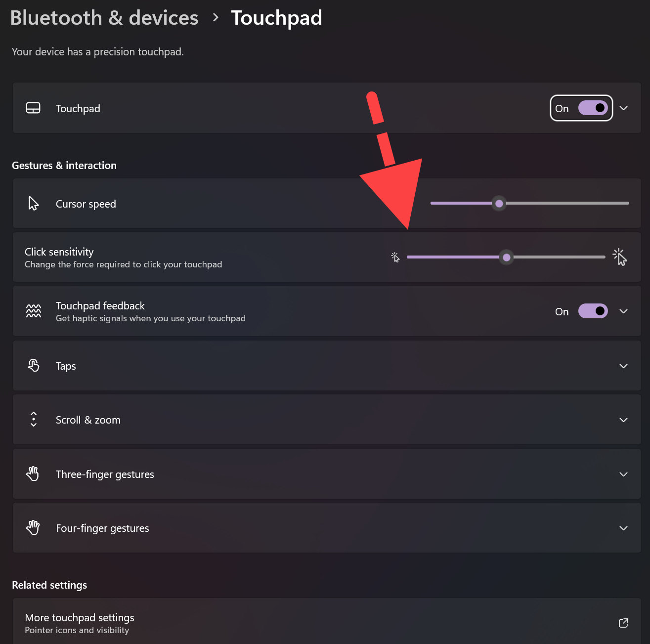
Task: Open external link icon for More touchpad settings
Action: point(623,623)
